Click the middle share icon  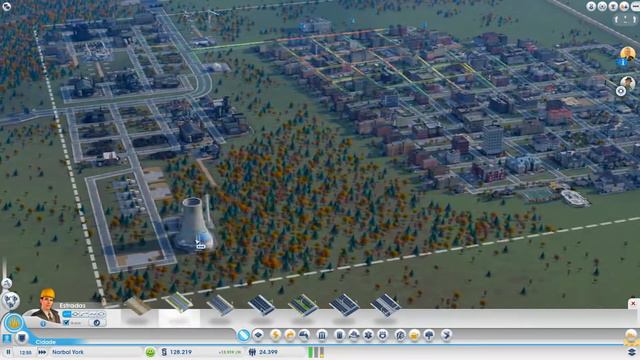(626, 19)
